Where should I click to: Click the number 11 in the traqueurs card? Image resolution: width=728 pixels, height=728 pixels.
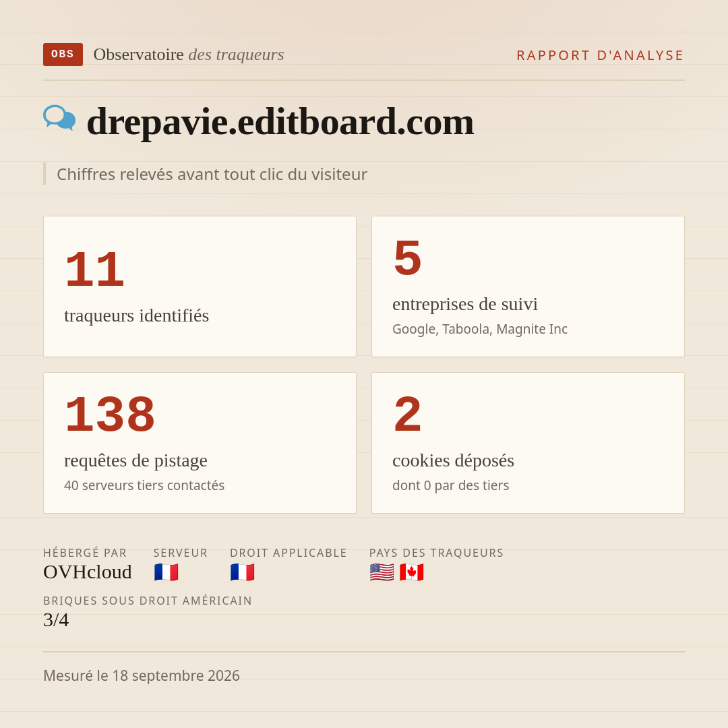click(x=94, y=269)
